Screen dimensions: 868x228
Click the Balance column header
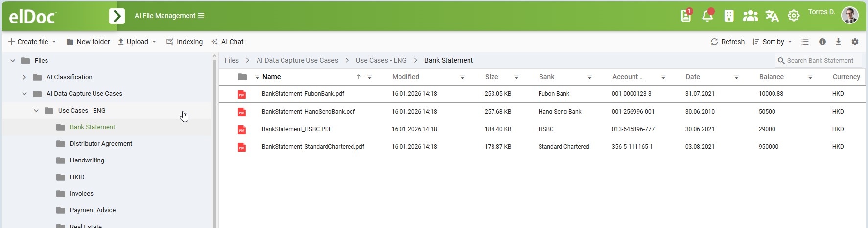pos(771,77)
